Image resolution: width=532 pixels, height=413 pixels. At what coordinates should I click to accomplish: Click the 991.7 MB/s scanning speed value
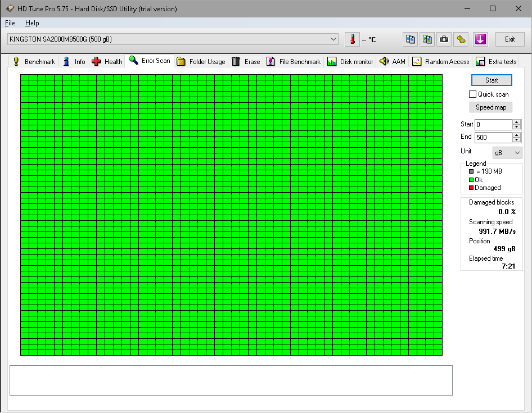497,232
